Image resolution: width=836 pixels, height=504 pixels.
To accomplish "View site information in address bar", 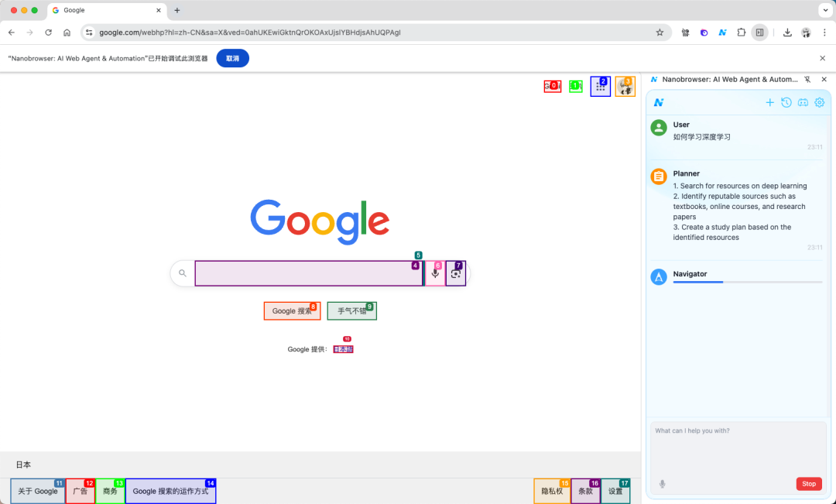I will 89,33.
